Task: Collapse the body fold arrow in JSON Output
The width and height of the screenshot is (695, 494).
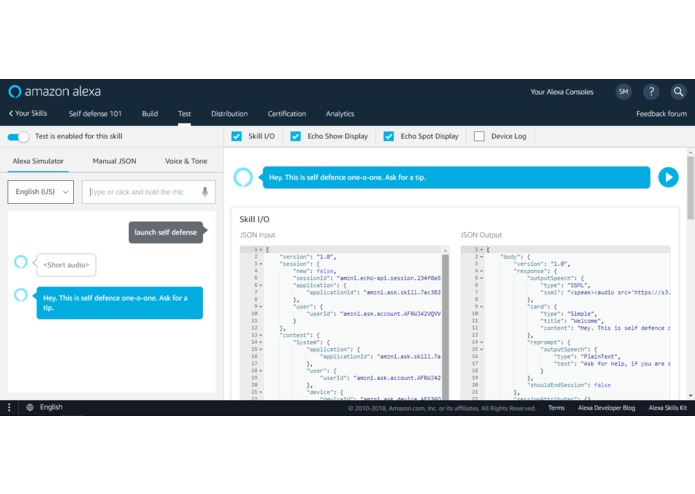Action: click(x=481, y=257)
